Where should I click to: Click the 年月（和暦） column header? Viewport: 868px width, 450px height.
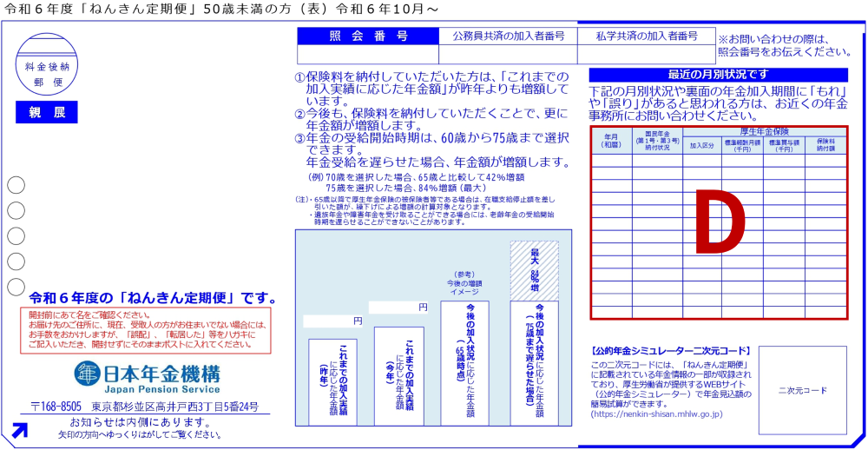[612, 141]
